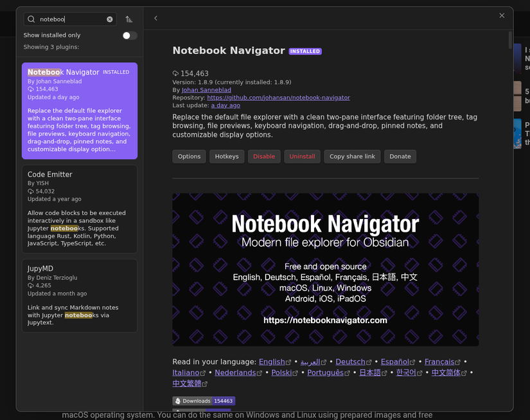Click the sort order icon above plugin list
Viewport: 530px width, 420px height.
128,19
